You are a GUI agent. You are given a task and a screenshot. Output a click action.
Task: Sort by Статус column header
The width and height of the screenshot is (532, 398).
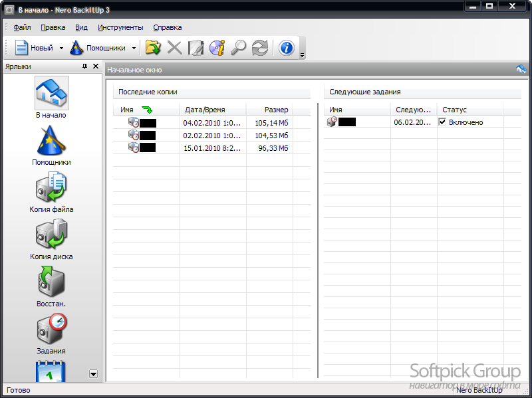click(x=470, y=110)
